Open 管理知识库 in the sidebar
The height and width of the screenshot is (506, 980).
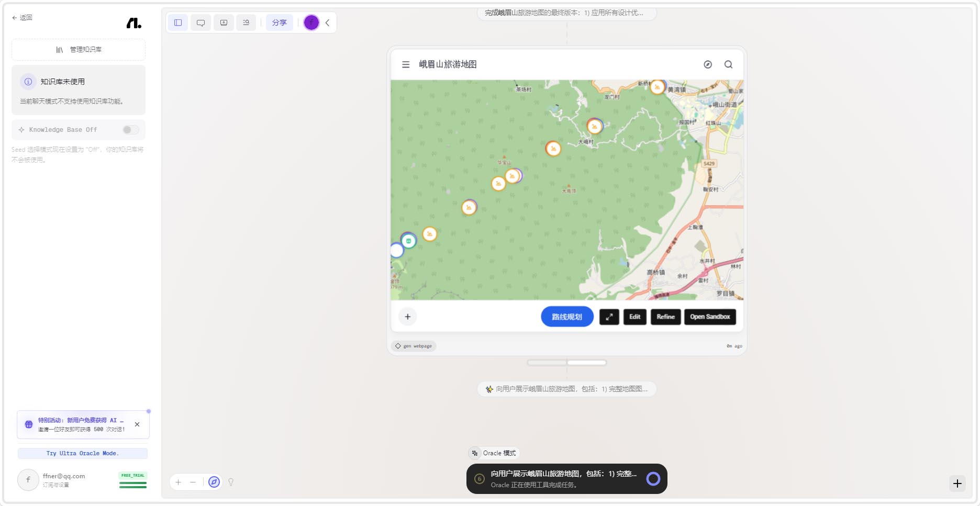coord(79,50)
